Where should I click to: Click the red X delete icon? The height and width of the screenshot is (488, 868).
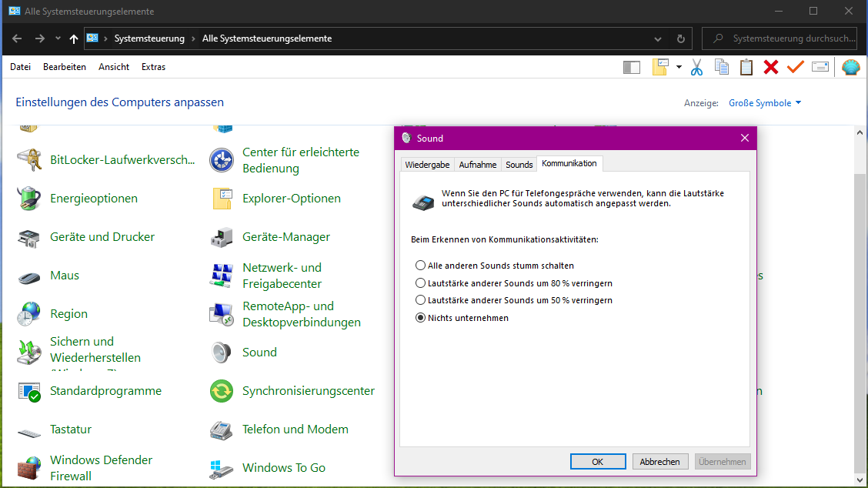[770, 67]
